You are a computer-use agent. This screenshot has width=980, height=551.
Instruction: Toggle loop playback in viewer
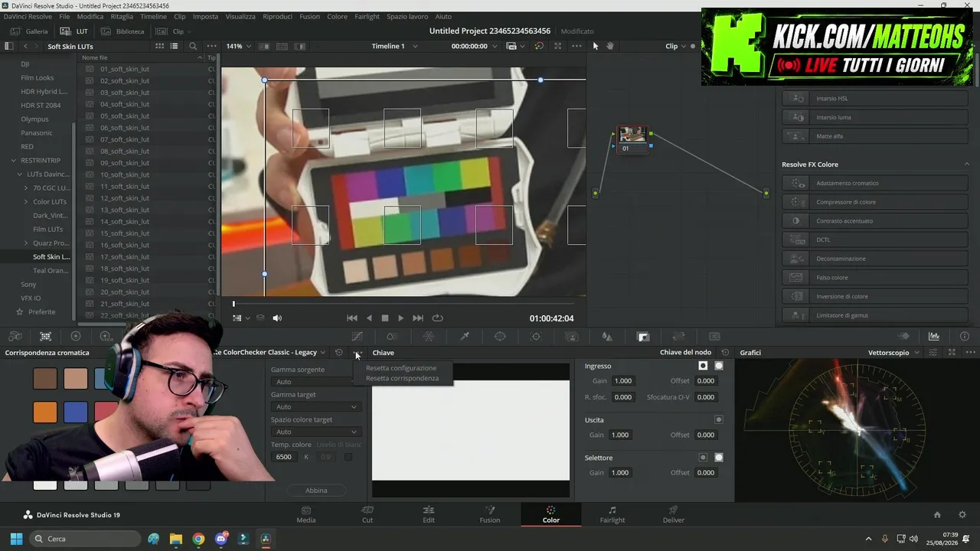(x=437, y=318)
